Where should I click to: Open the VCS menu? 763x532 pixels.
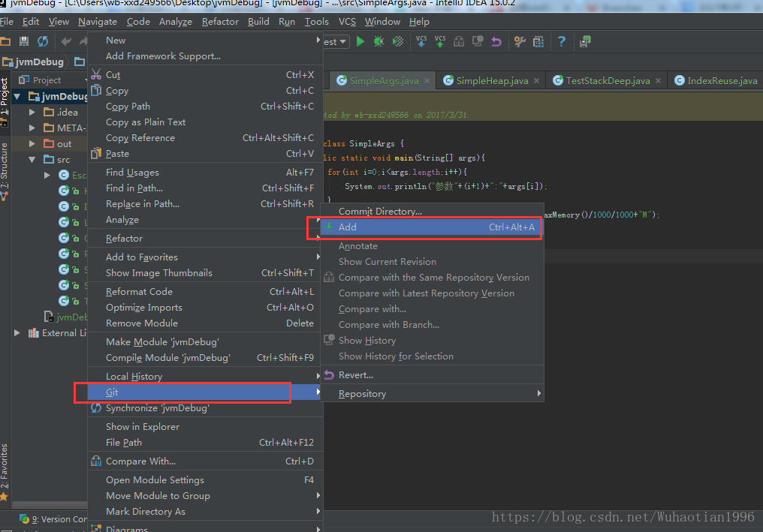(x=347, y=22)
